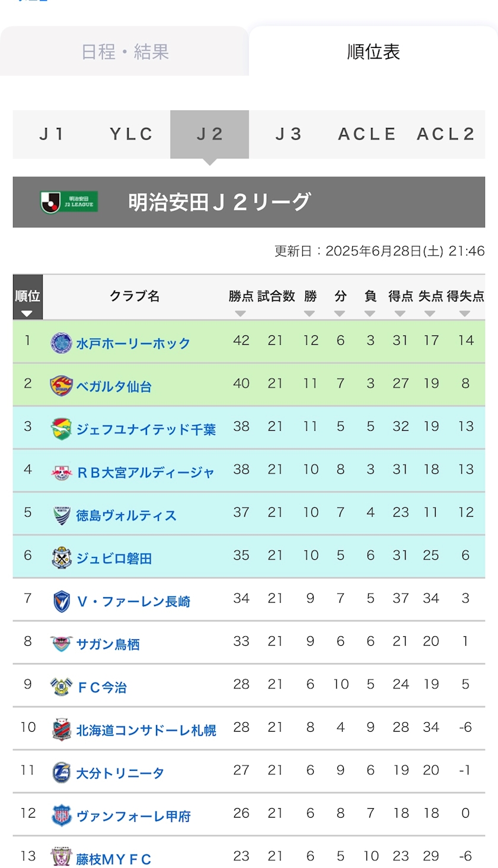Click the Jubilo Iwata crest icon
The image size is (498, 868).
pyautogui.click(x=62, y=558)
